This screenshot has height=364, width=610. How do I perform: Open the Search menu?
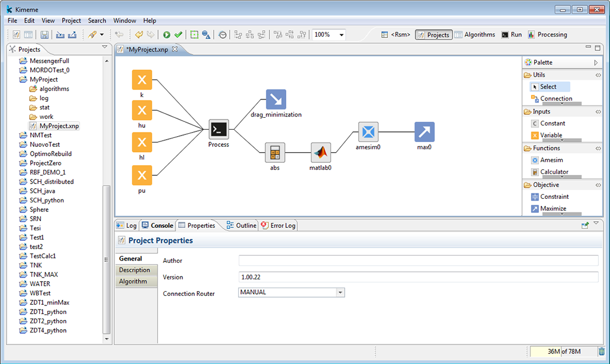(97, 21)
